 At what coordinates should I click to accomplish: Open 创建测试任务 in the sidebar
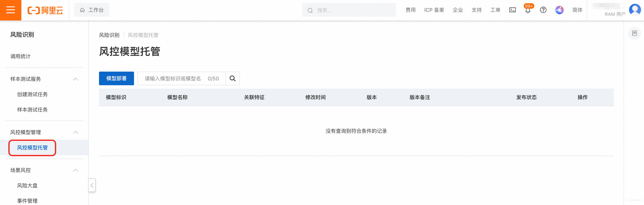(32, 94)
